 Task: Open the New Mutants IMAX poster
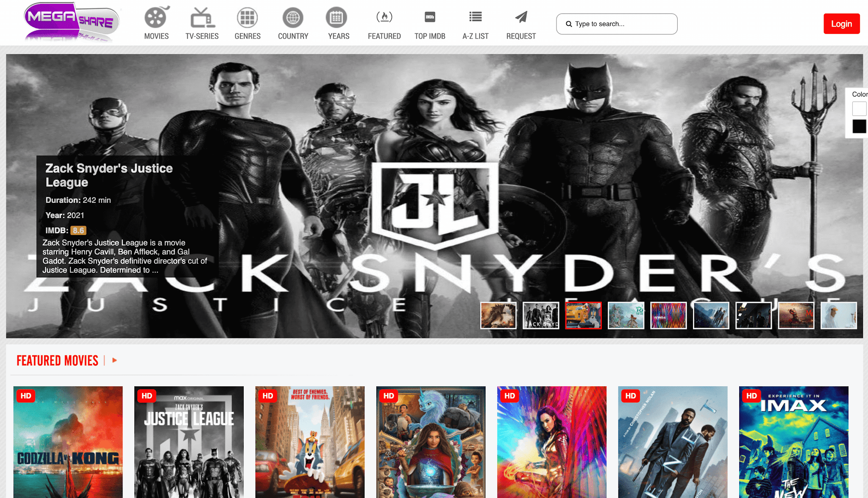pos(794,442)
